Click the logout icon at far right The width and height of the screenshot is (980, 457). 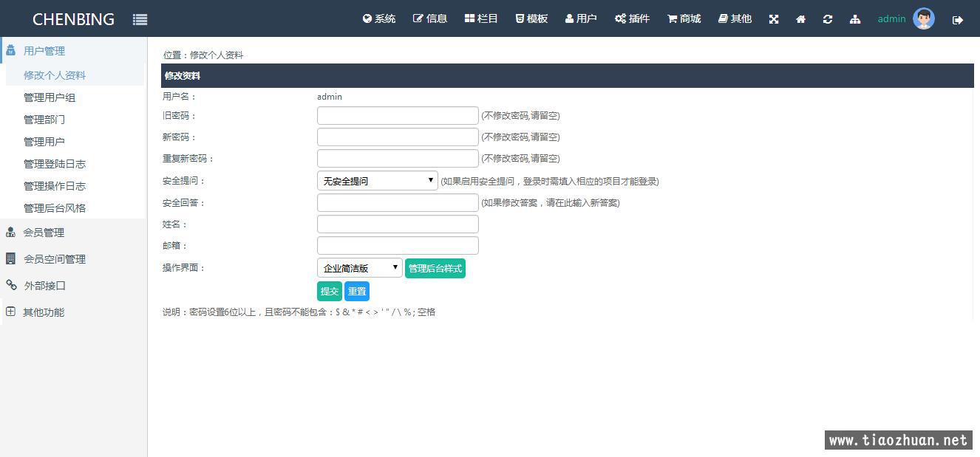[x=958, y=20]
